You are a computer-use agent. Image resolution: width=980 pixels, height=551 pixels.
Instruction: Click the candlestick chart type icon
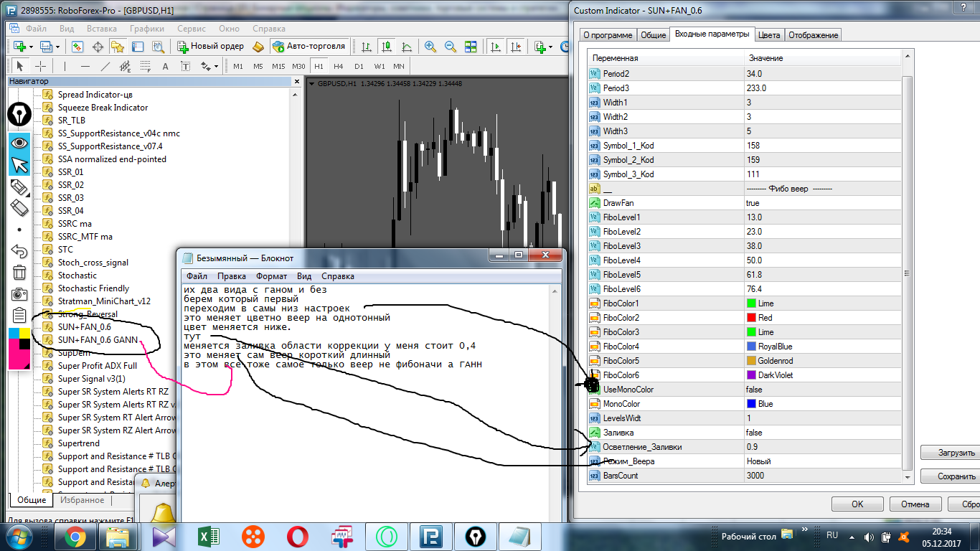387,47
